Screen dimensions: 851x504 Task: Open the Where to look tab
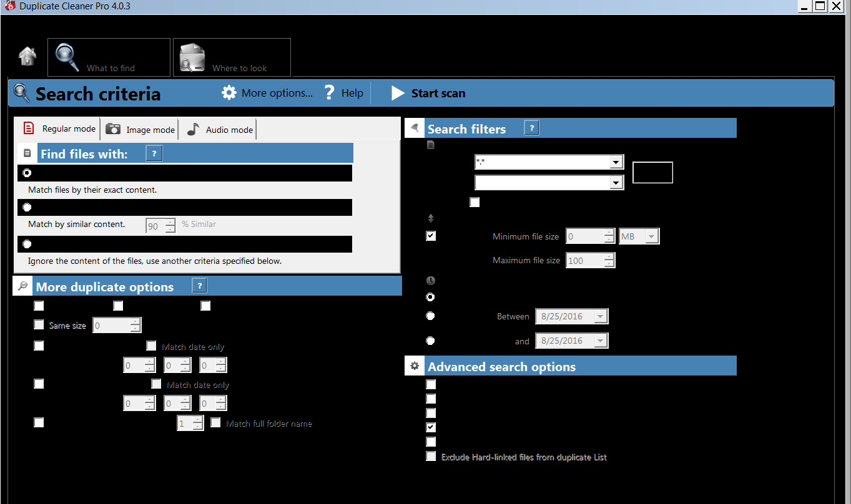tap(232, 57)
